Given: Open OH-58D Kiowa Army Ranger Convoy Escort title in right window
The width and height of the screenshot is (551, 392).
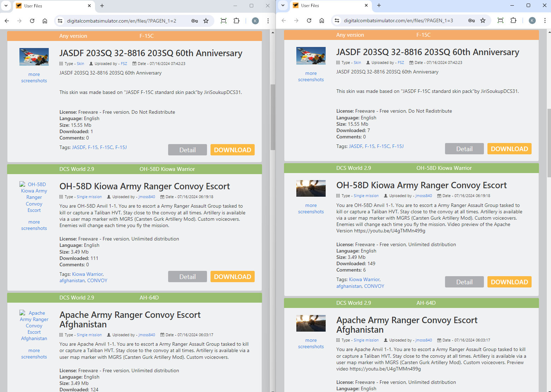Looking at the screenshot, I should click(x=421, y=185).
